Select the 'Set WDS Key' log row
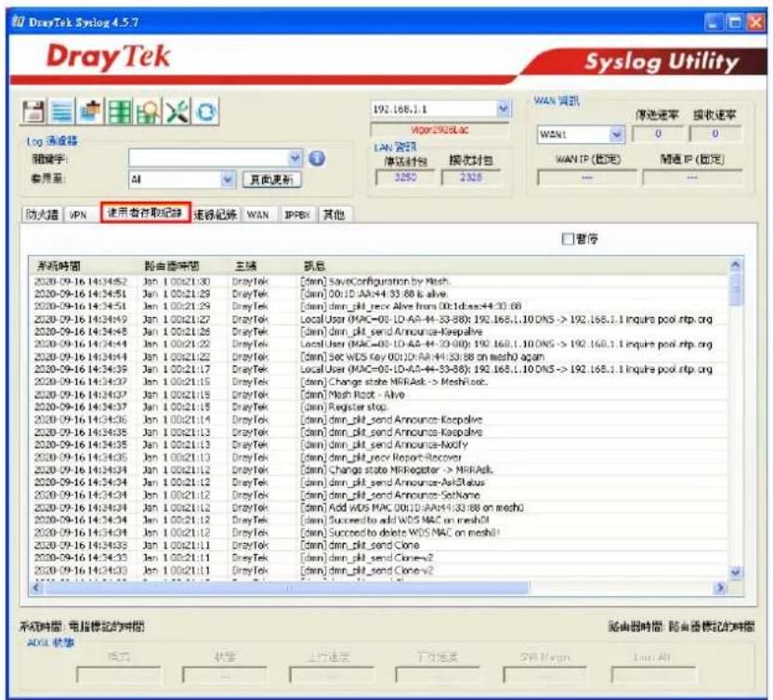The height and width of the screenshot is (700, 773). coord(378,357)
